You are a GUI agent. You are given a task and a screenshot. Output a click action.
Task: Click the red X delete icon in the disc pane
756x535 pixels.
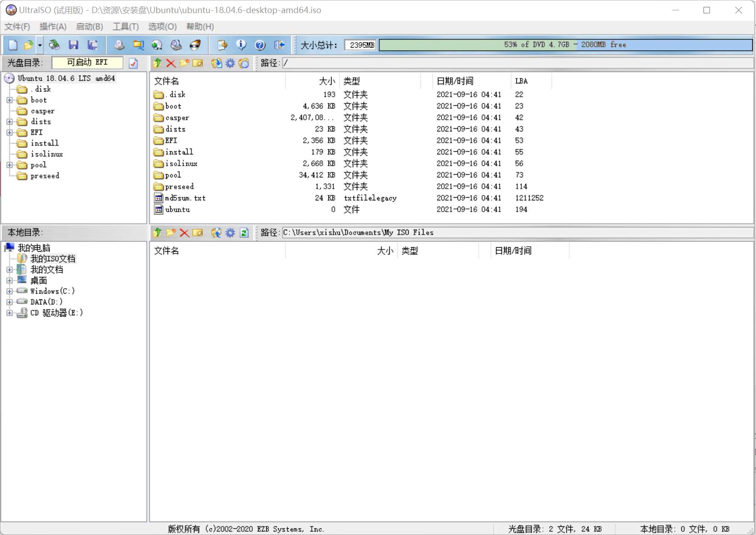point(171,63)
